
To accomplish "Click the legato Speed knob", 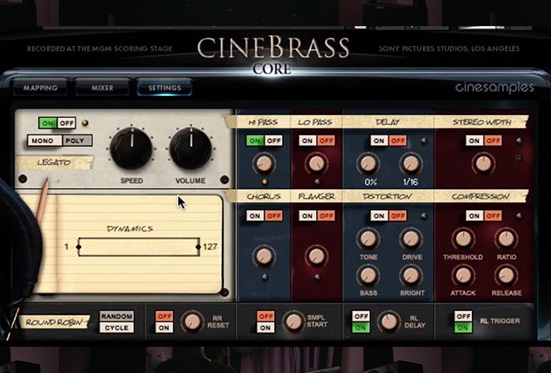I will click(131, 148).
